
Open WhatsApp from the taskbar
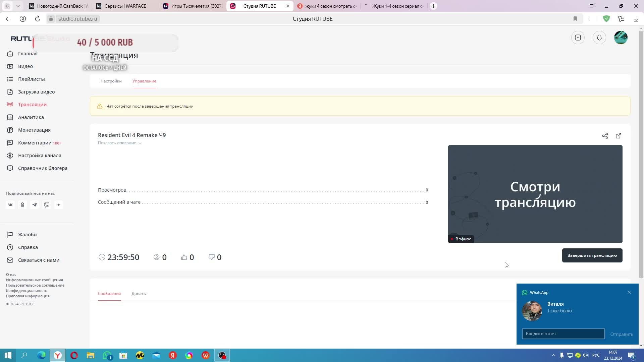pyautogui.click(x=107, y=355)
